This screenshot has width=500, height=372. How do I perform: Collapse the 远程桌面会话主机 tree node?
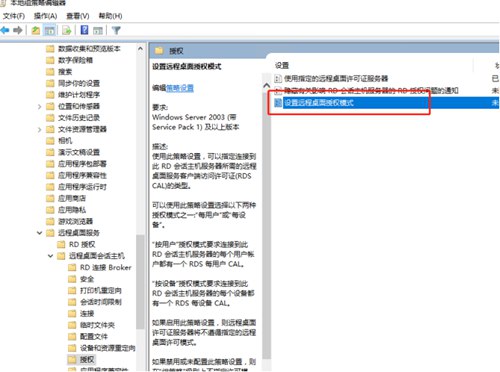tap(51, 256)
